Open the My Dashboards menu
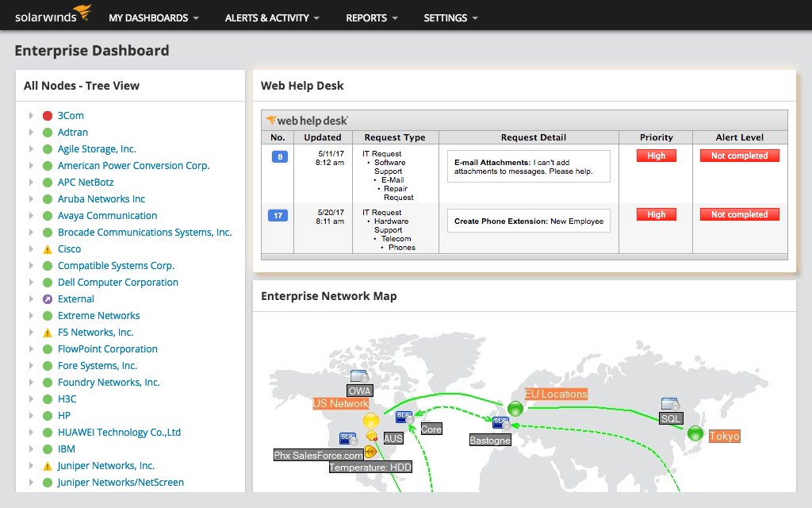This screenshot has height=508, width=812. (153, 17)
